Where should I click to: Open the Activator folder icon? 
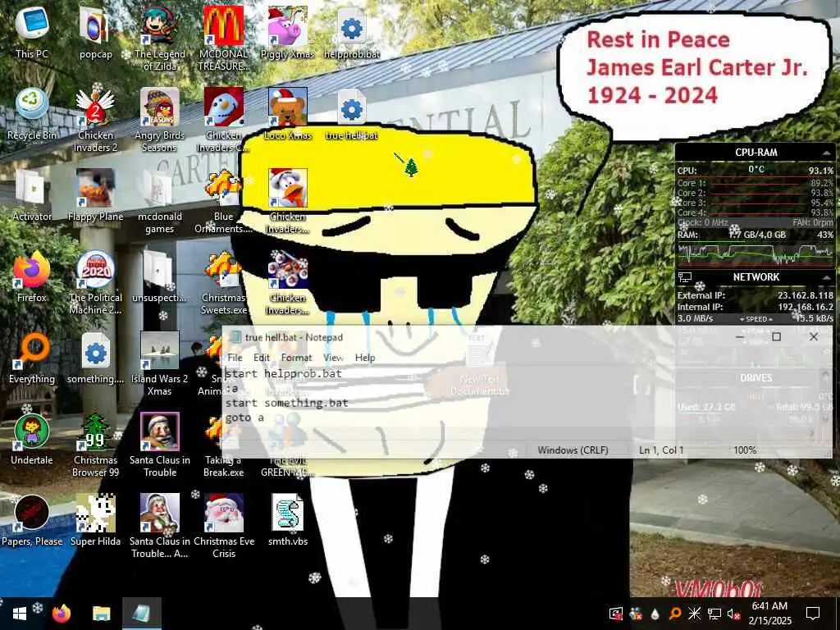tap(32, 195)
